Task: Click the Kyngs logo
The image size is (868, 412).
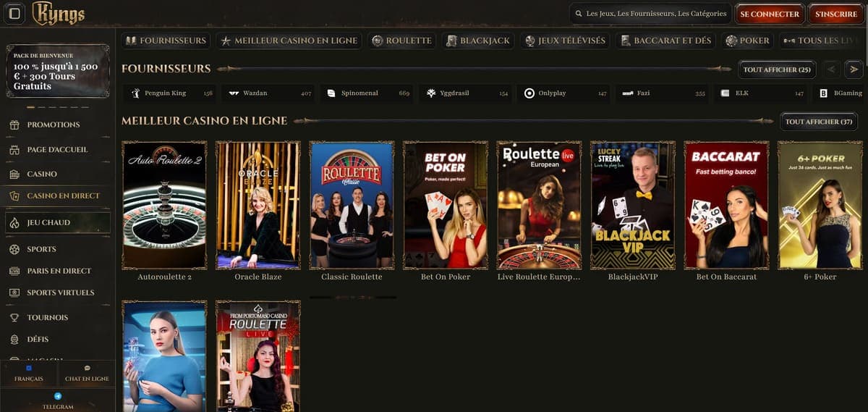Action: coord(59,13)
